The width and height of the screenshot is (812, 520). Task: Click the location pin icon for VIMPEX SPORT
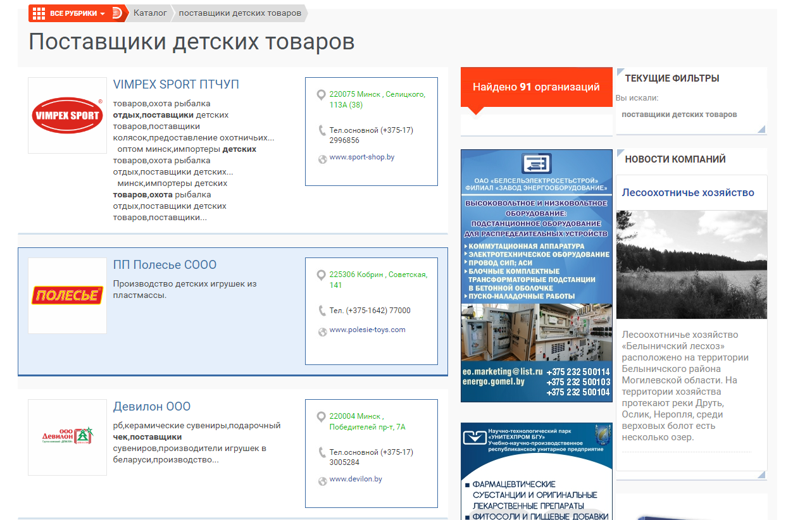[x=322, y=95]
